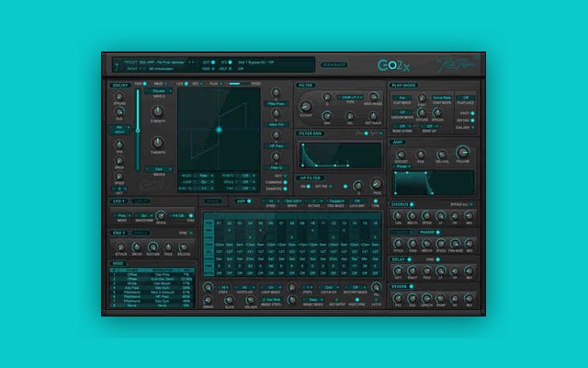The image size is (588, 368).
Task: Select mod matrix row 1 Offset
Action: [152, 275]
